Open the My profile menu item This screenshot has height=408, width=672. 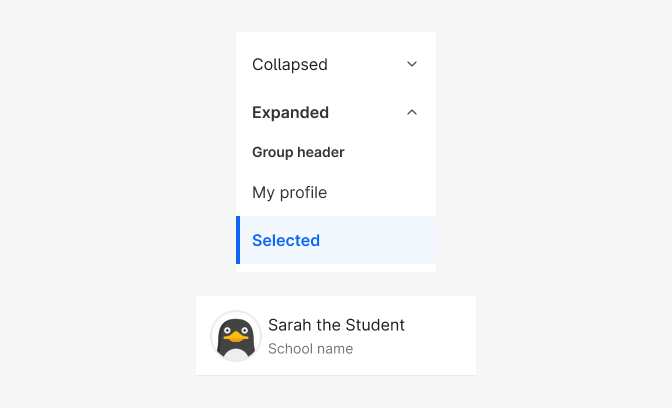click(336, 192)
